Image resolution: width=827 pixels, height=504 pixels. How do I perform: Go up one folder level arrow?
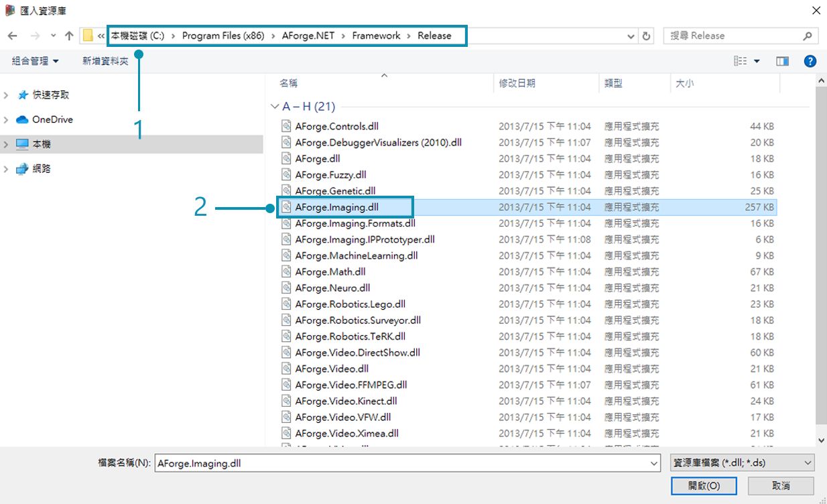pos(69,36)
